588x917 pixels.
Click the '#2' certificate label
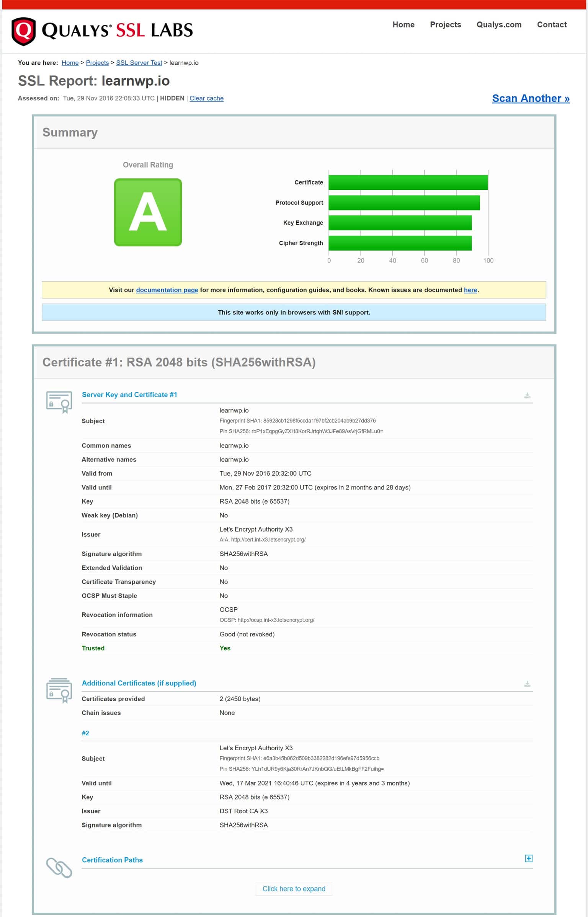tap(85, 733)
